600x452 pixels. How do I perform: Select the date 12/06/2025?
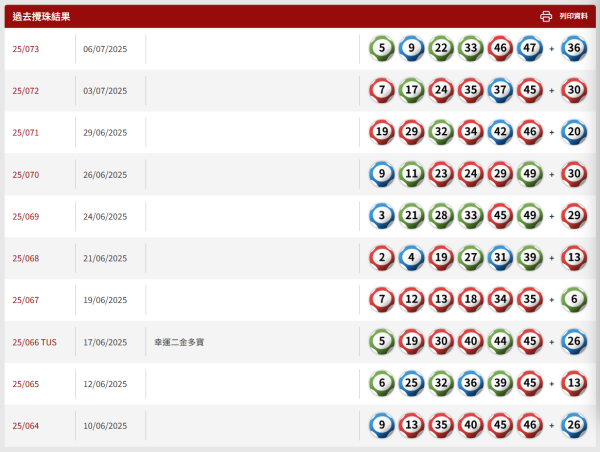coord(105,384)
